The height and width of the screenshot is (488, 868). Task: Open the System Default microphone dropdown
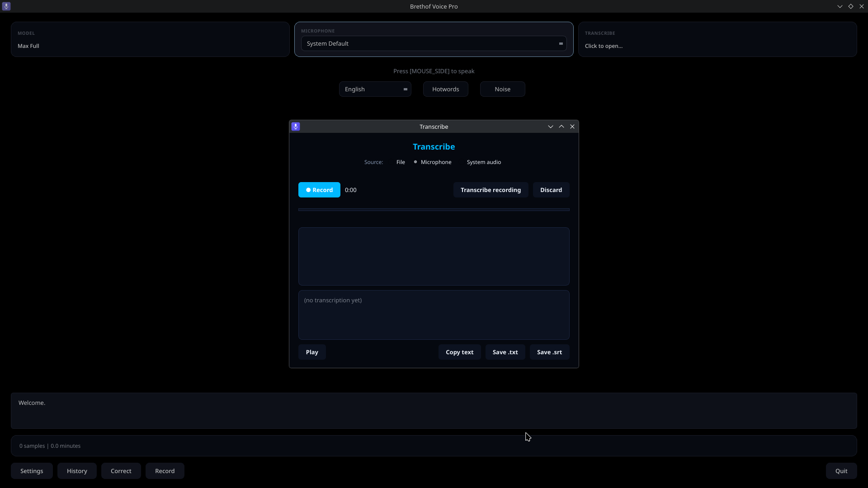(x=434, y=43)
